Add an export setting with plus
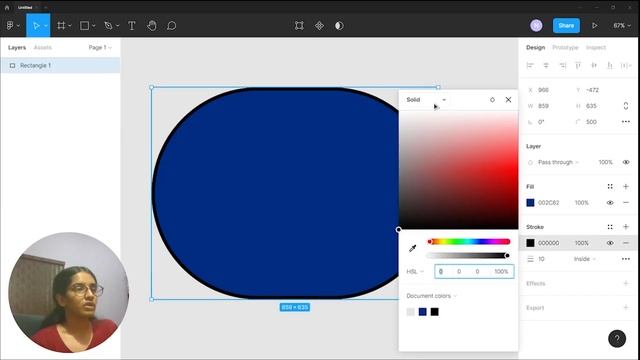Viewport: 640px width, 360px height. click(x=626, y=308)
